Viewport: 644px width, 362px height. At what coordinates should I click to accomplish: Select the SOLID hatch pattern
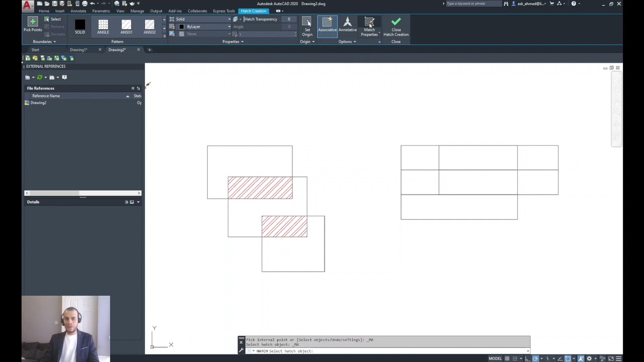point(80,27)
